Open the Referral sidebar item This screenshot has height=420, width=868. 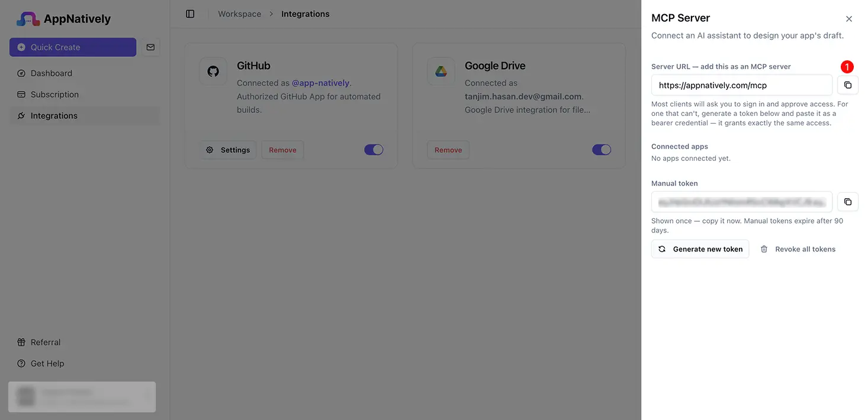85,343
